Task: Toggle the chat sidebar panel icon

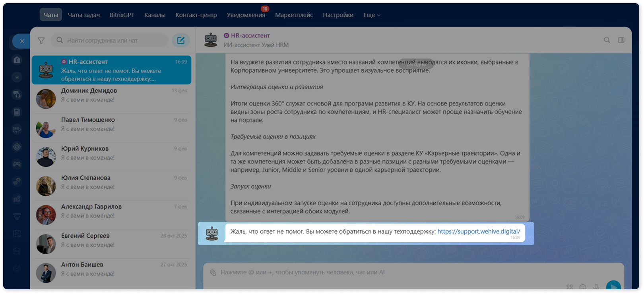Action: point(621,40)
